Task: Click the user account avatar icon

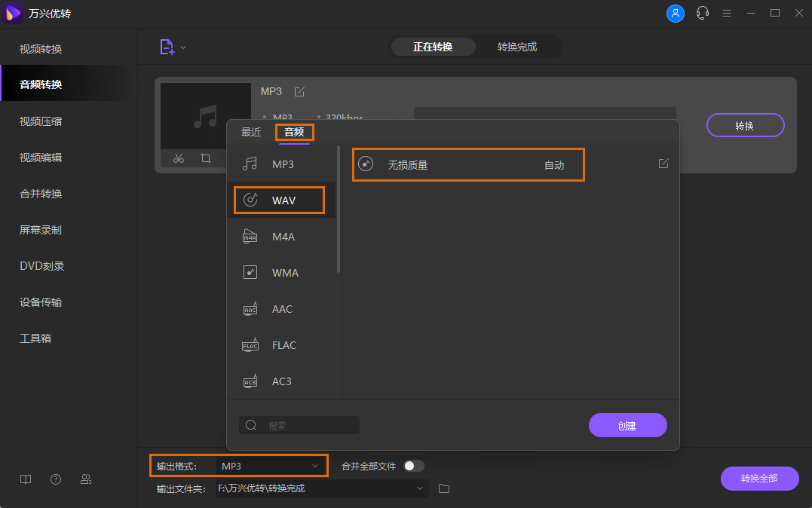Action: click(x=676, y=14)
